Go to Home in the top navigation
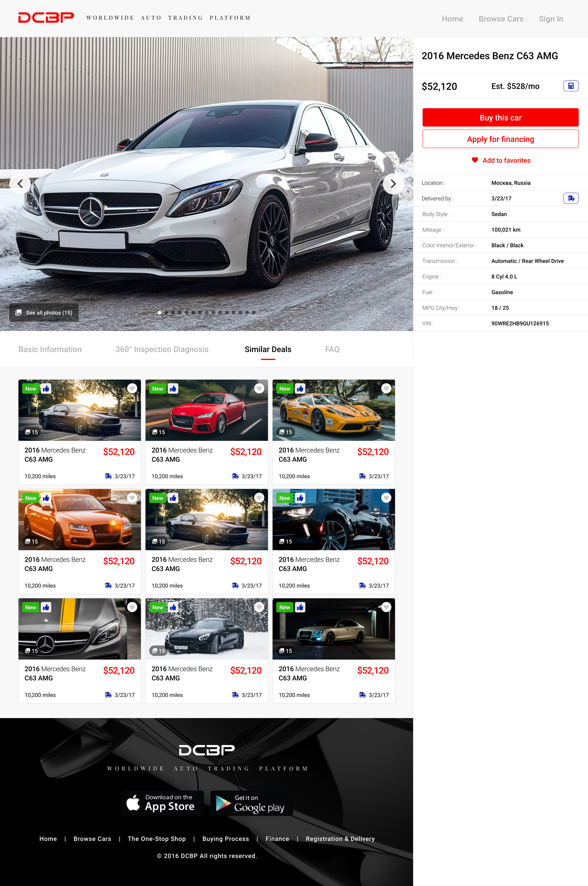 [x=452, y=19]
